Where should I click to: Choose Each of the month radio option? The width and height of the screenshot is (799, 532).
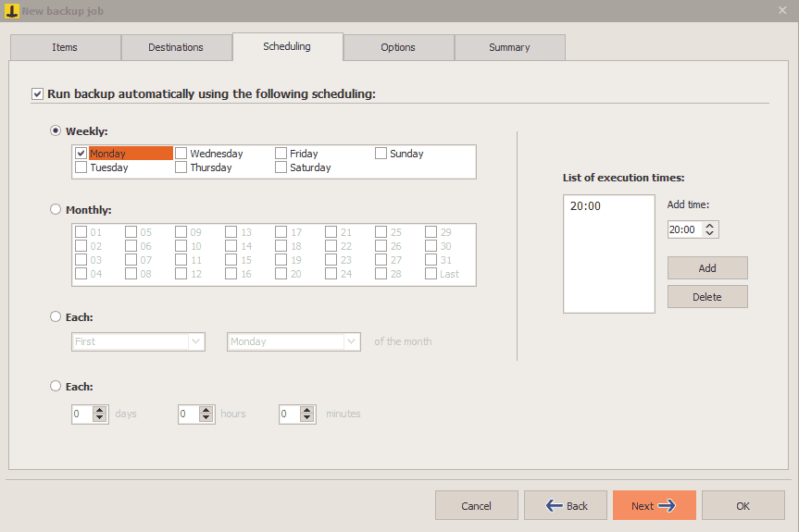tap(56, 316)
